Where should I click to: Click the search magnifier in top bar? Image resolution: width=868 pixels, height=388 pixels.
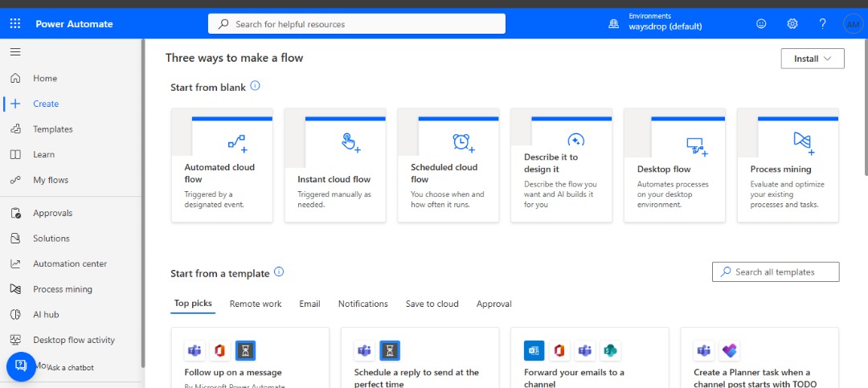(223, 24)
